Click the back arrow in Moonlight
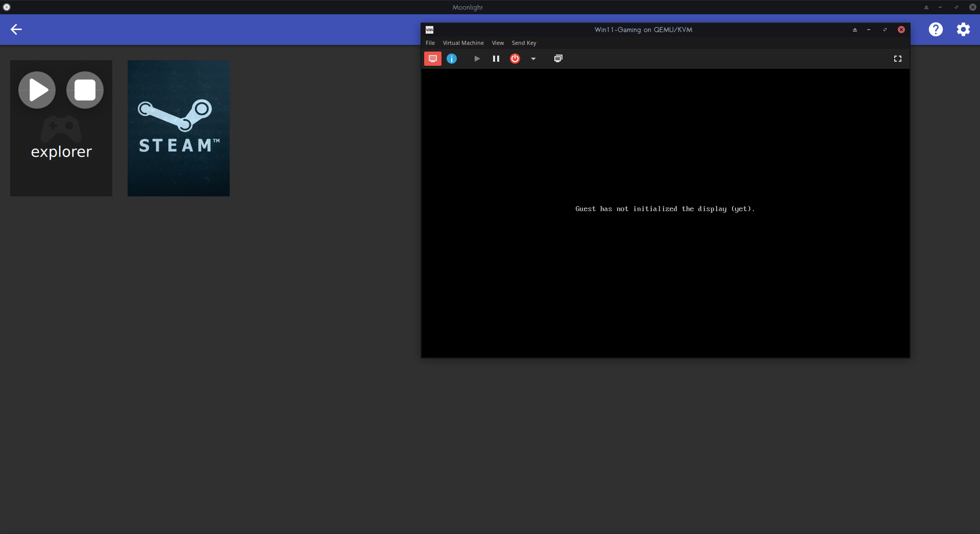 [x=16, y=30]
